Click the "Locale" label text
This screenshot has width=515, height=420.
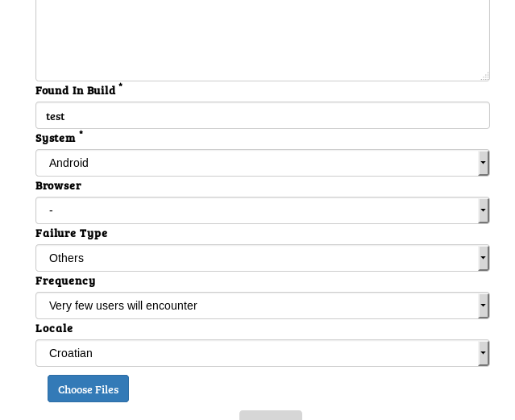click(54, 328)
